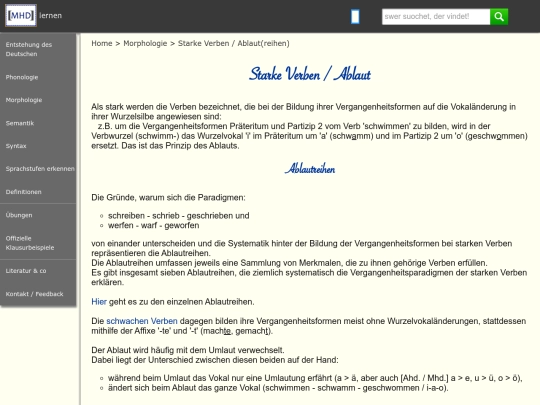Click 'Der Ablaut wird häufig mit dem Umlaut verwechselt.'
The image size is (540, 405).
[188, 350]
